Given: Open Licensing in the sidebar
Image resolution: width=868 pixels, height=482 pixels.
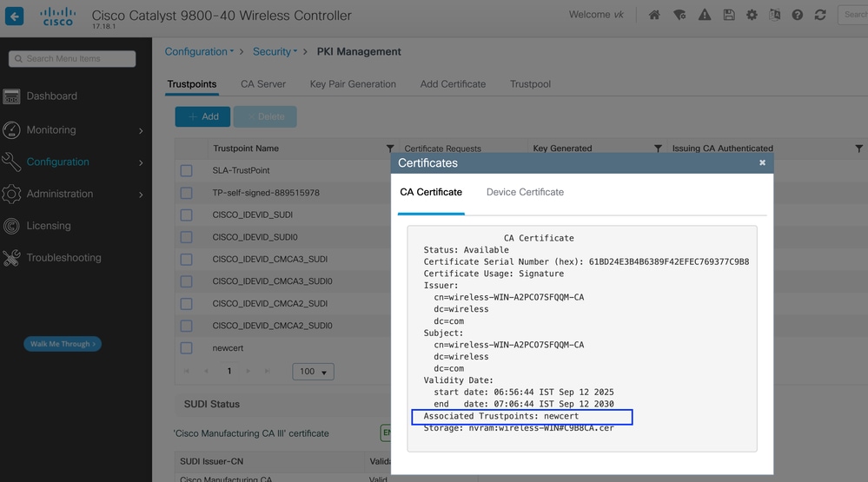Looking at the screenshot, I should click(48, 226).
